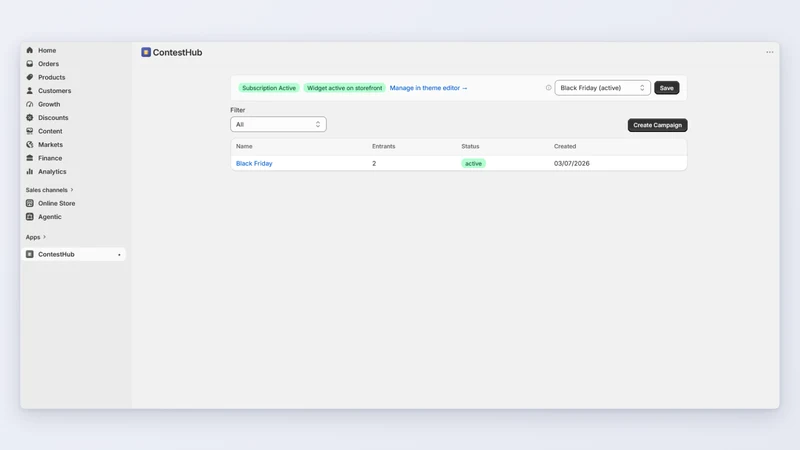Click the Markets globe icon
Image resolution: width=800 pixels, height=450 pixels.
pos(30,144)
